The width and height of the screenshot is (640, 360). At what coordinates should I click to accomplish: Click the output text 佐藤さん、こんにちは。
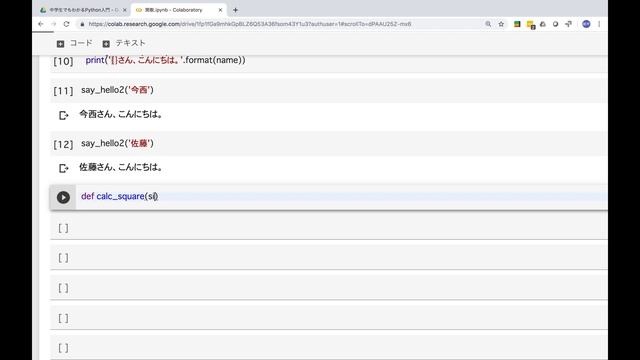(x=121, y=167)
